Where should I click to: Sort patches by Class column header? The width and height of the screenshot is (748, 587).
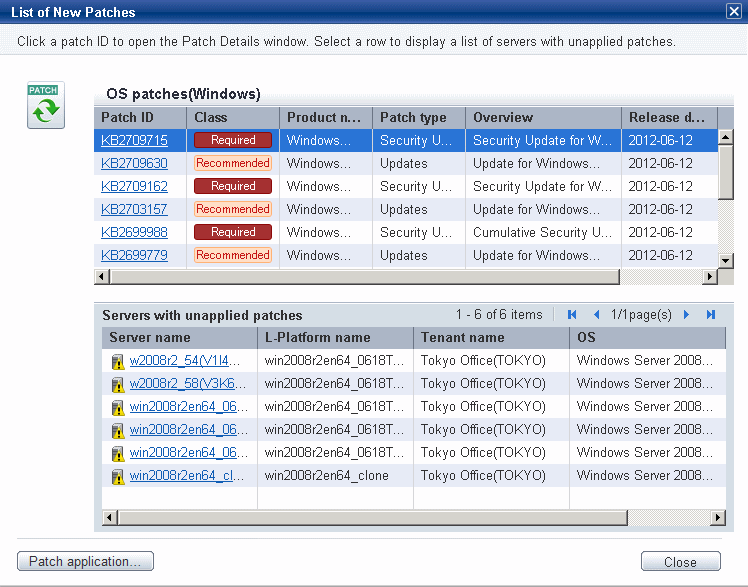point(233,117)
